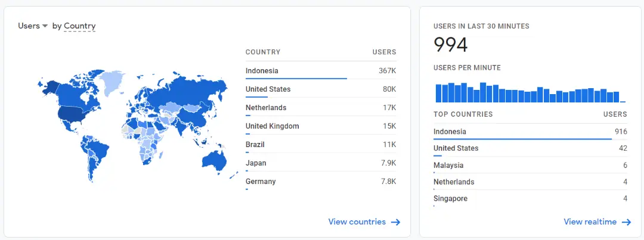Click the Country dimension selector
Viewport: 644px width, 240px height.
pos(79,26)
